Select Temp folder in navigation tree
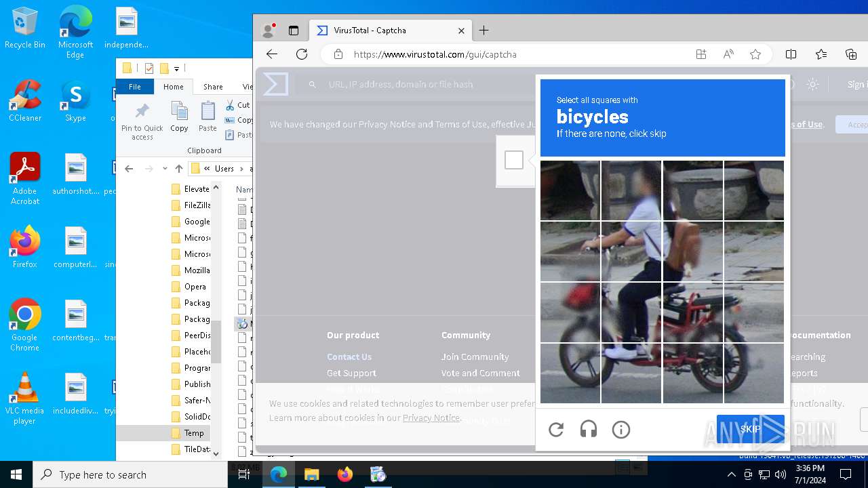 pos(193,433)
